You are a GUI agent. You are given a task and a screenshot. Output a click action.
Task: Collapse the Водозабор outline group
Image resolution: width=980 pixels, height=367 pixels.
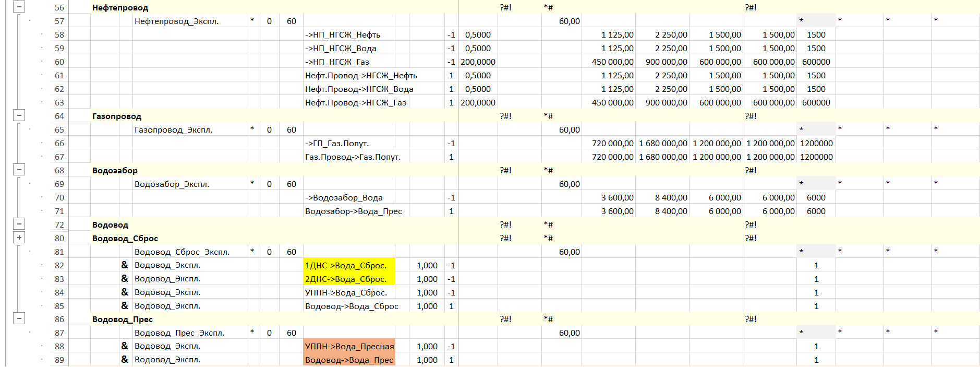(19, 170)
